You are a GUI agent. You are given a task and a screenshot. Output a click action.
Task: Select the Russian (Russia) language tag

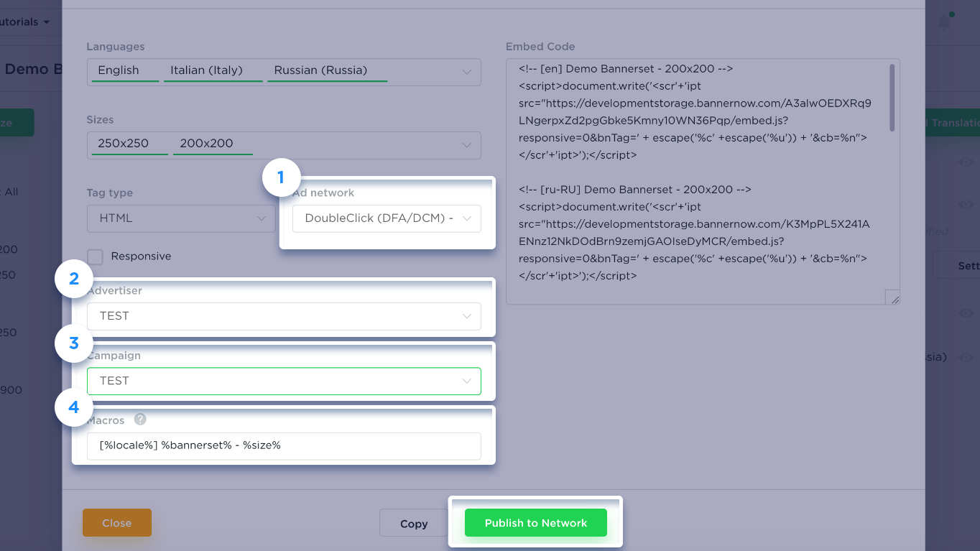(x=328, y=71)
